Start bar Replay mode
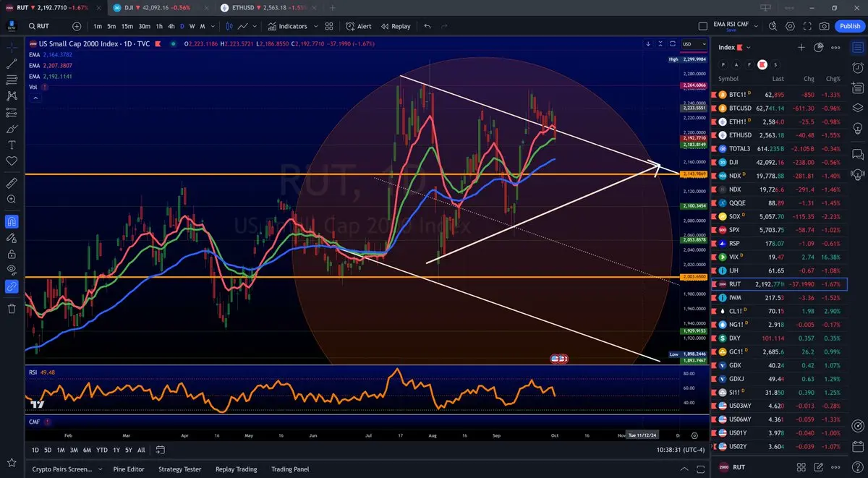The width and height of the screenshot is (868, 478). pos(395,26)
